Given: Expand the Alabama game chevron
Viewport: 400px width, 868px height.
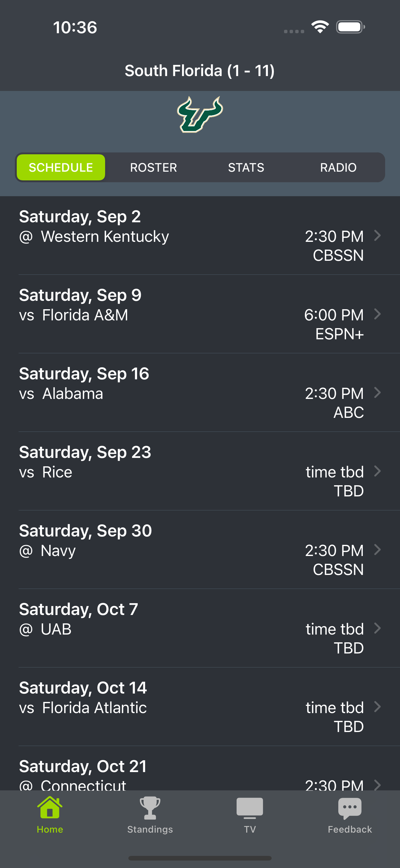Looking at the screenshot, I should pos(378,392).
